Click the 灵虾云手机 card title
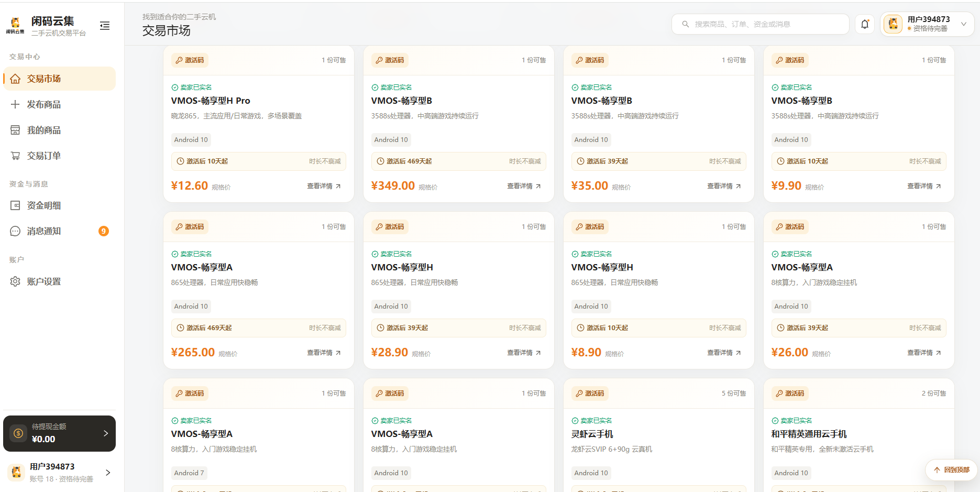The height and width of the screenshot is (492, 980). pos(592,434)
